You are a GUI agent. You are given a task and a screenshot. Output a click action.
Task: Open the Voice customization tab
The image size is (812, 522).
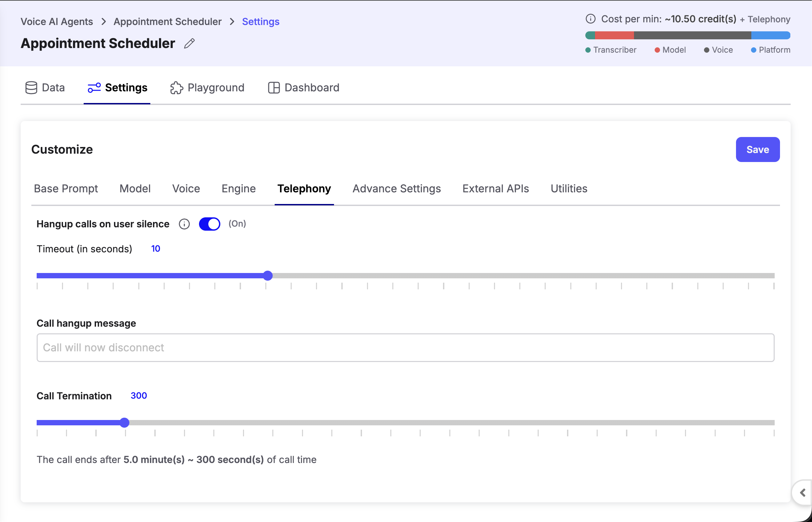tap(186, 188)
